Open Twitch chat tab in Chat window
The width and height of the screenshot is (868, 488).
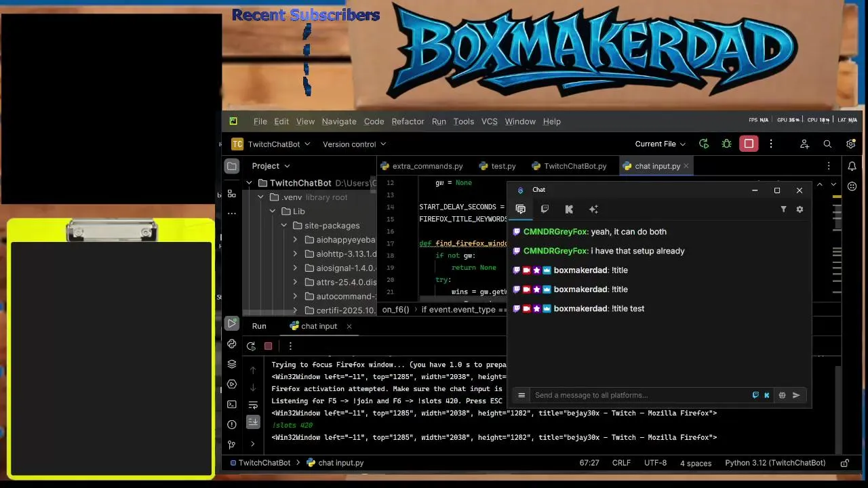click(x=545, y=209)
